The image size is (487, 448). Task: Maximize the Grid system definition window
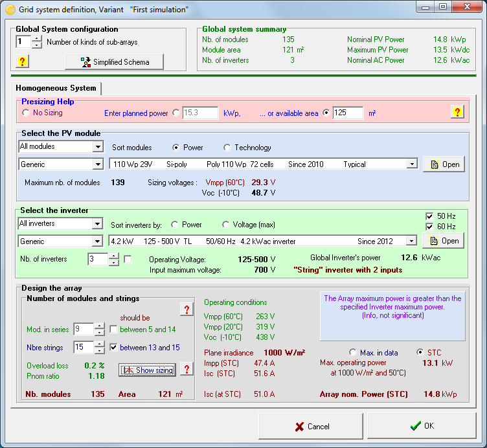[443, 7]
